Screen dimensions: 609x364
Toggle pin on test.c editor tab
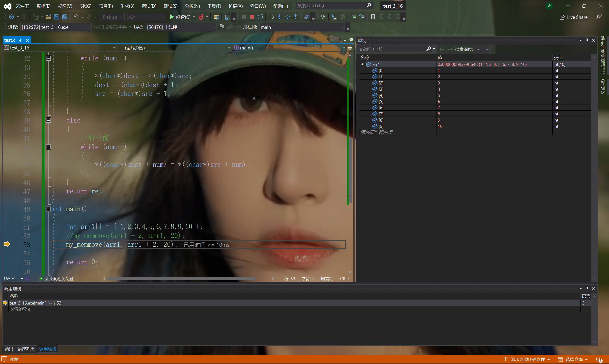pyautogui.click(x=21, y=40)
